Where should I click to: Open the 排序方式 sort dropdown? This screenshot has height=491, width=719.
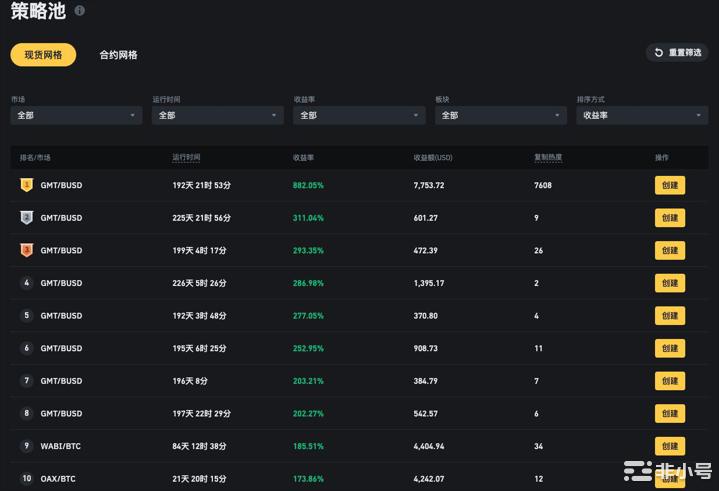(x=642, y=116)
